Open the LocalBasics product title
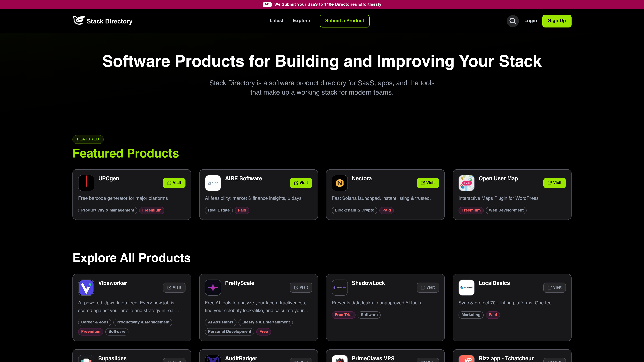 (x=494, y=283)
